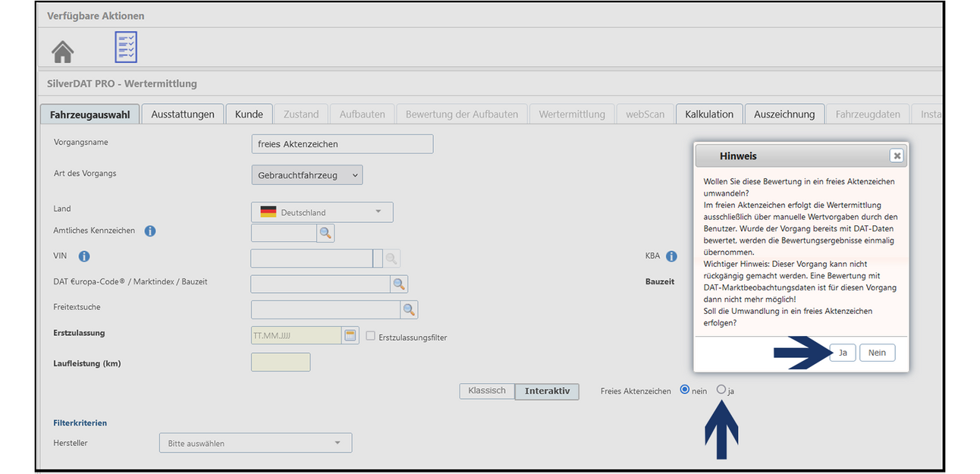Open the Art des Vorgangs dropdown

coord(306,175)
